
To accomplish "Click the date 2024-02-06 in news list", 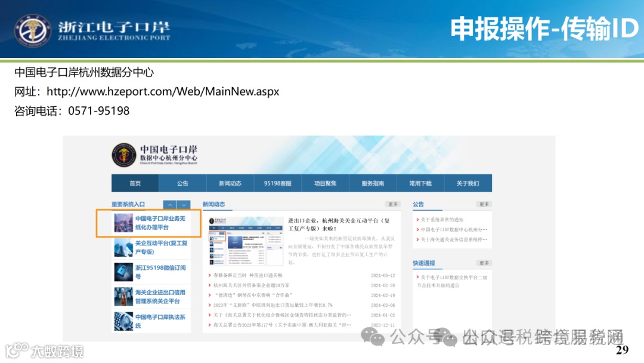I will click(x=383, y=305).
